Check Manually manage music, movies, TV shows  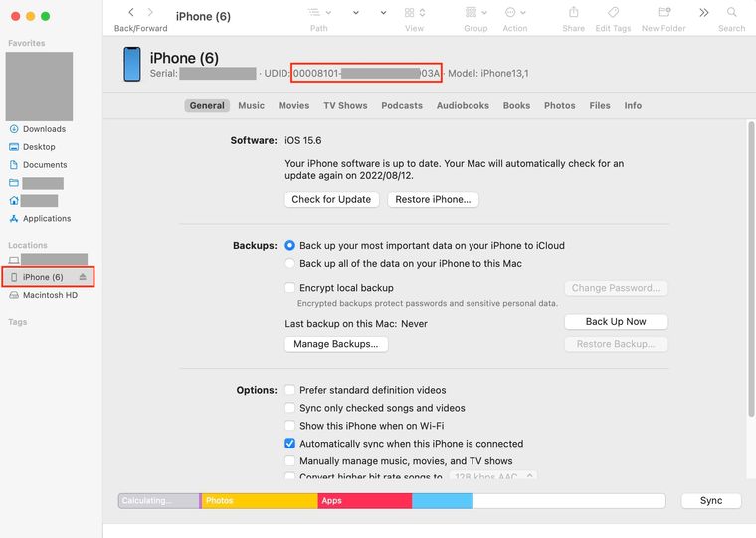pos(289,461)
